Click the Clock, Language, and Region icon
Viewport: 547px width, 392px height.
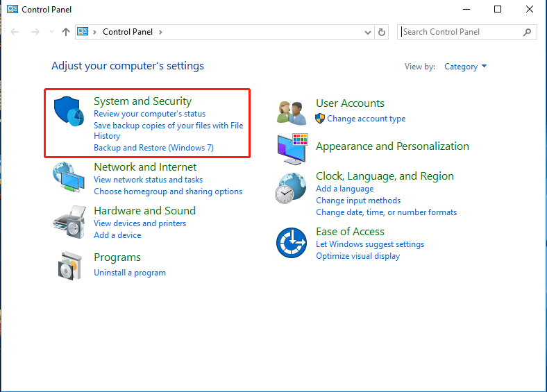292,188
